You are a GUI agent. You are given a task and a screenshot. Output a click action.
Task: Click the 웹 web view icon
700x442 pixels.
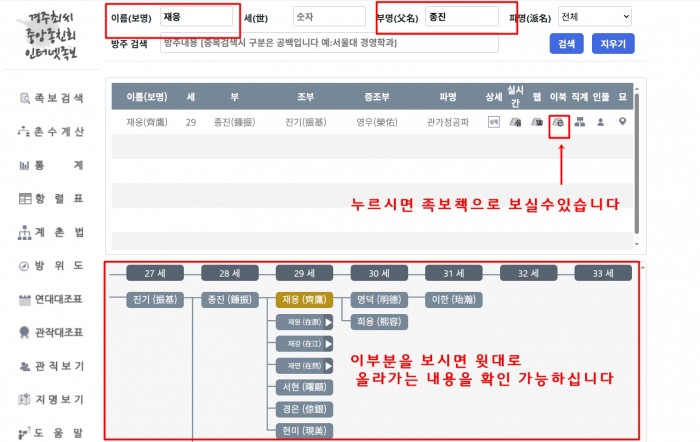click(537, 122)
